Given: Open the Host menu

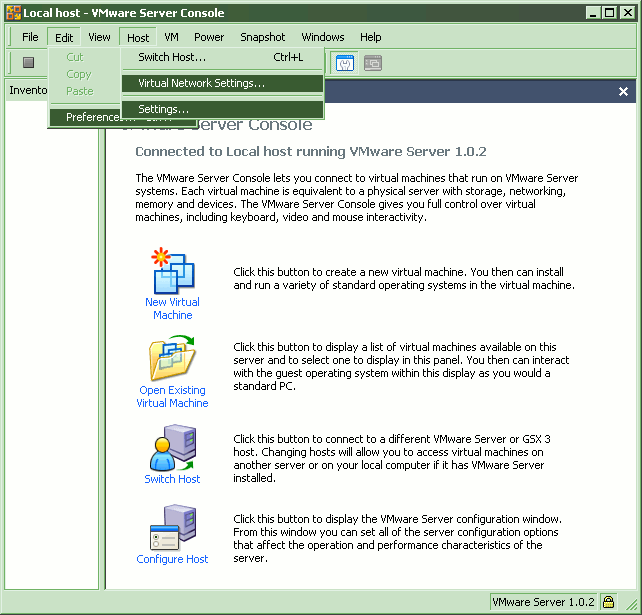Looking at the screenshot, I should (138, 38).
